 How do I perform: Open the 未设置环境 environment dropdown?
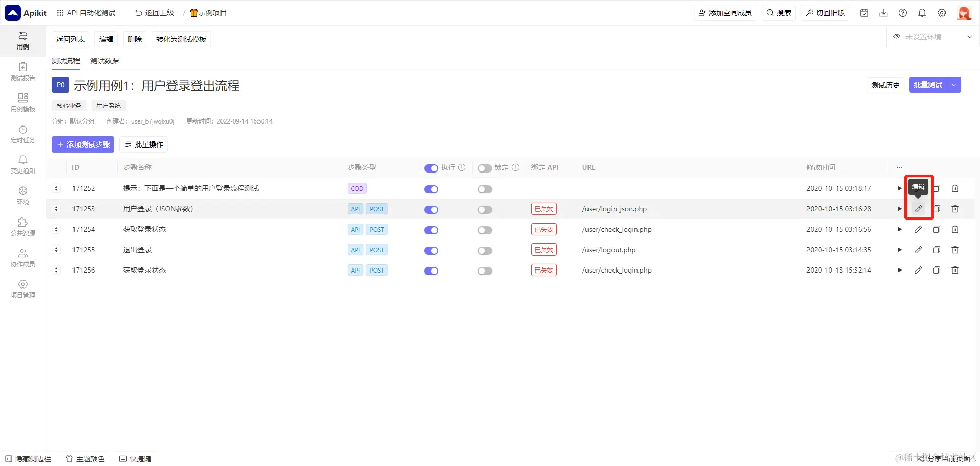tap(932, 37)
